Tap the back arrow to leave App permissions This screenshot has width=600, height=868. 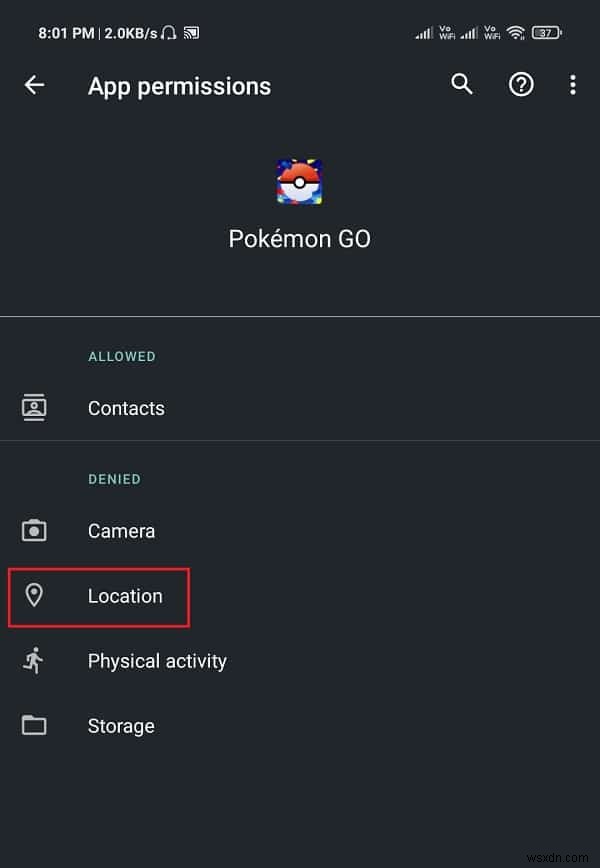point(34,85)
